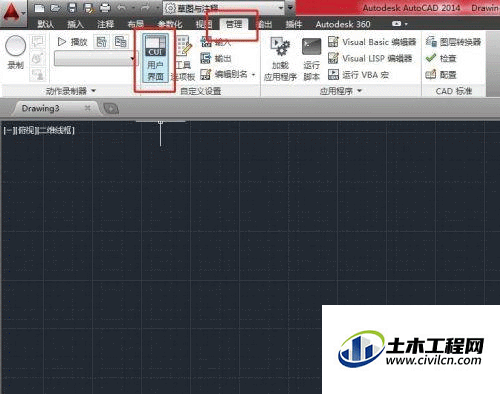This screenshot has width=500, height=394.
Task: Open the 俯视 view controls menu
Action: coord(26,130)
